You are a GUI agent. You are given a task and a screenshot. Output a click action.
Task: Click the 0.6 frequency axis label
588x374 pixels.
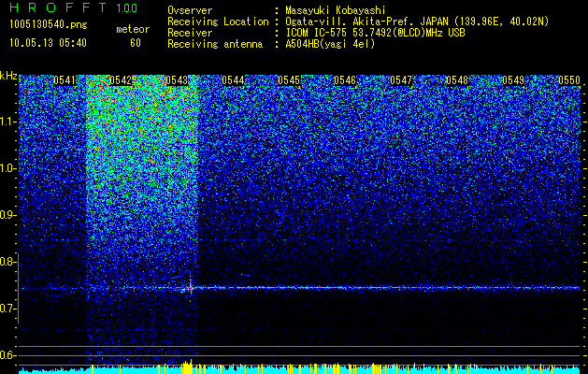[x=8, y=355]
